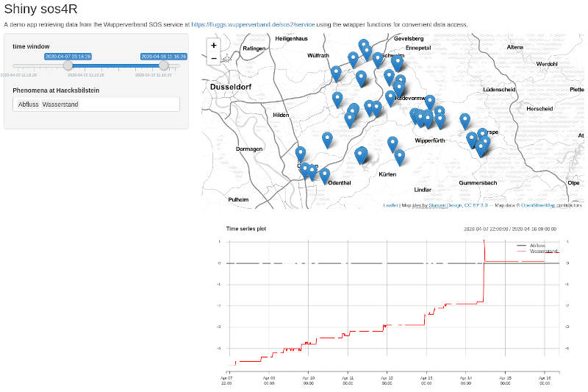
Task: Click the 'Phenomena at Haecksbilstein' label
Action: point(56,90)
